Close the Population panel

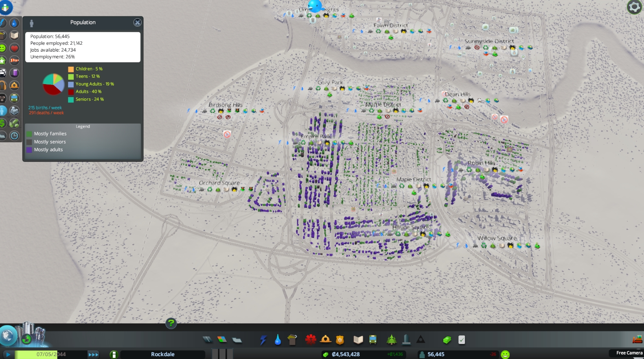click(138, 22)
